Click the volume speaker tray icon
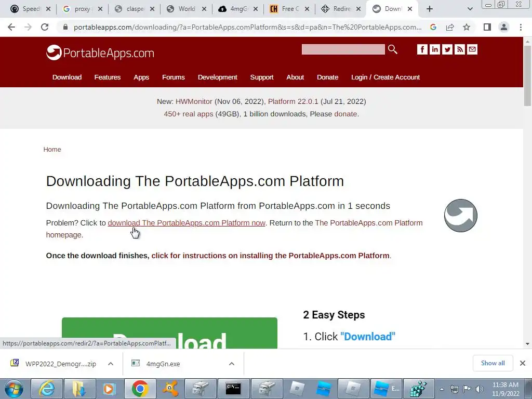 (480, 389)
